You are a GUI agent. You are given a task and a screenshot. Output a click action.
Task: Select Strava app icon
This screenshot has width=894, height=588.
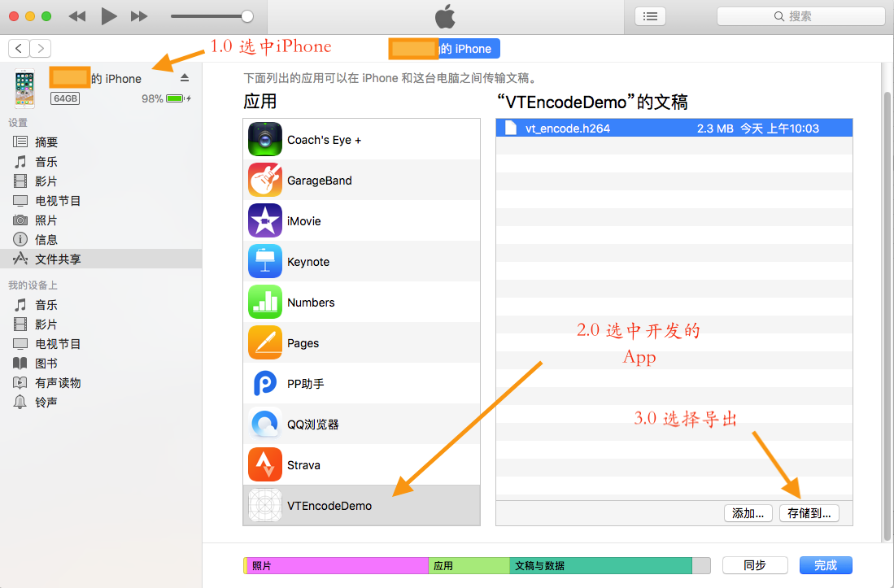click(265, 464)
